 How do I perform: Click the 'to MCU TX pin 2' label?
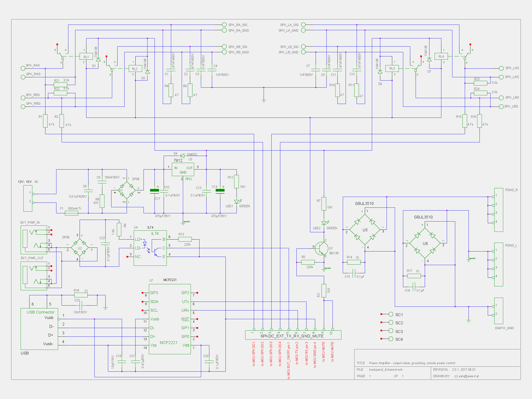pyautogui.click(x=297, y=353)
